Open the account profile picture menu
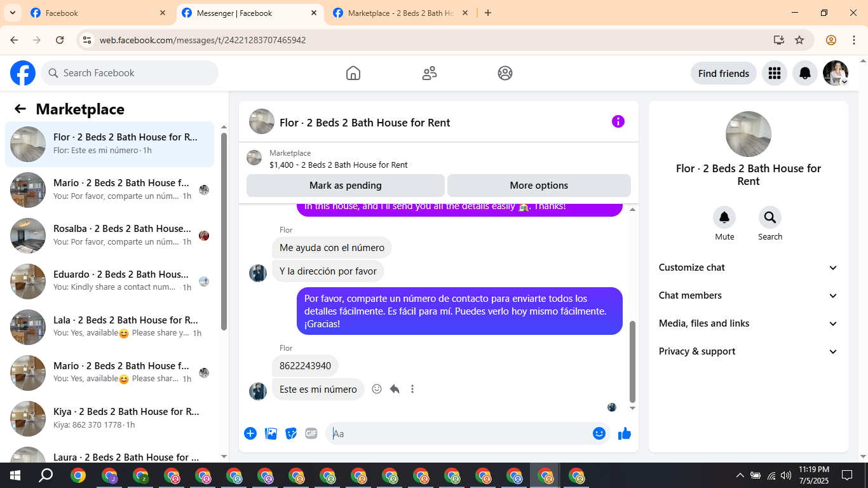This screenshot has height=488, width=868. point(836,73)
